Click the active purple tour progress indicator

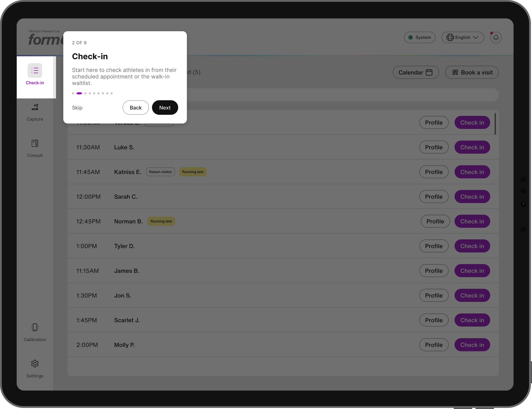[x=79, y=93]
